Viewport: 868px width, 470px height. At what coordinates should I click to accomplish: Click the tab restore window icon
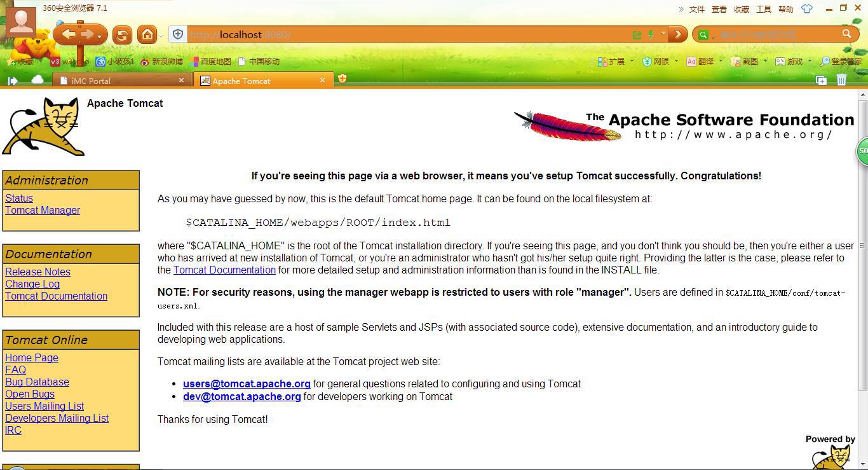click(822, 80)
